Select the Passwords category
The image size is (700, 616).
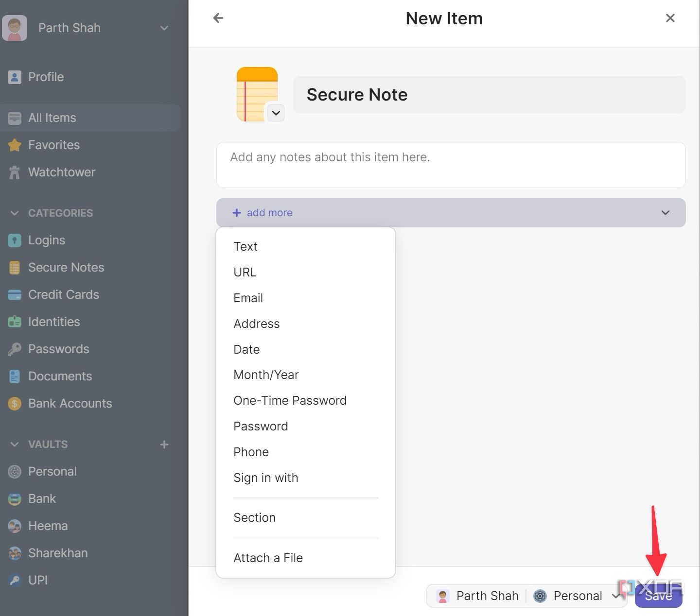coord(58,349)
